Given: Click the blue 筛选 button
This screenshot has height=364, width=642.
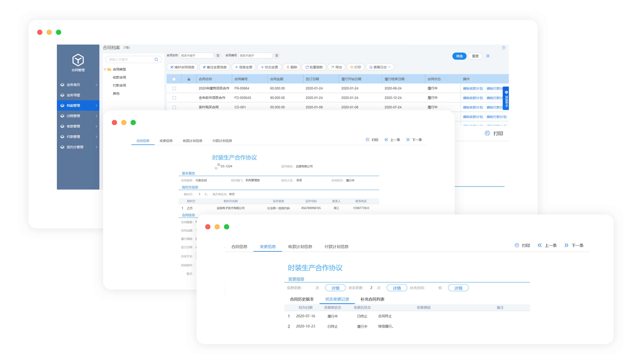Looking at the screenshot, I should [x=459, y=56].
